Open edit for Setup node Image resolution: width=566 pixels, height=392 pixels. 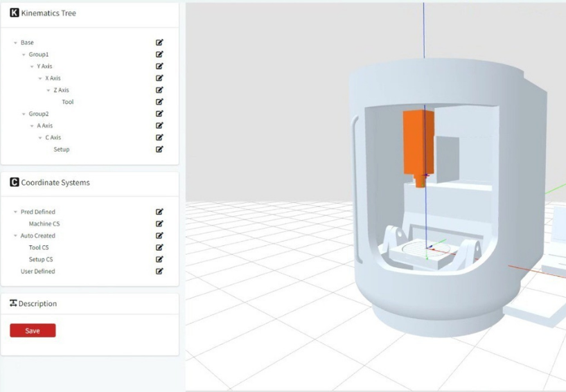159,149
